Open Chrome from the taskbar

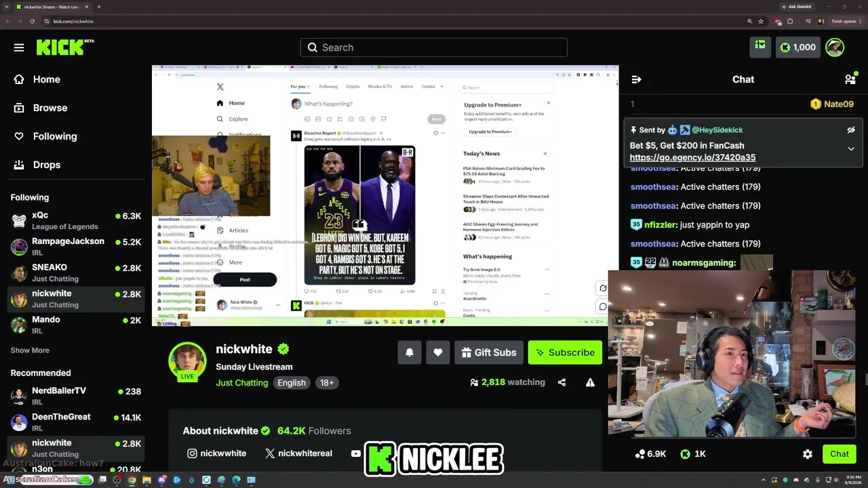tap(132, 480)
